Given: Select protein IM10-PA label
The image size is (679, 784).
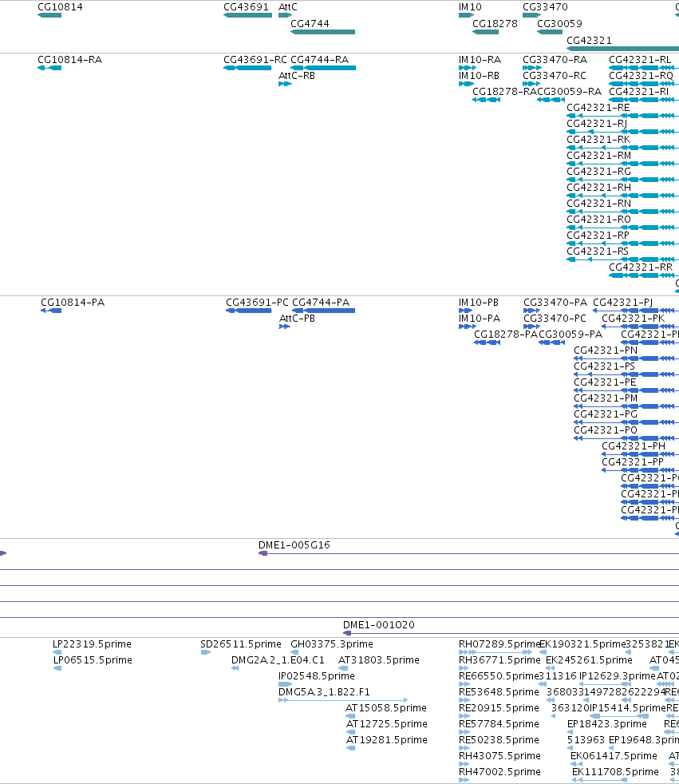Looking at the screenshot, I should pos(480,319).
